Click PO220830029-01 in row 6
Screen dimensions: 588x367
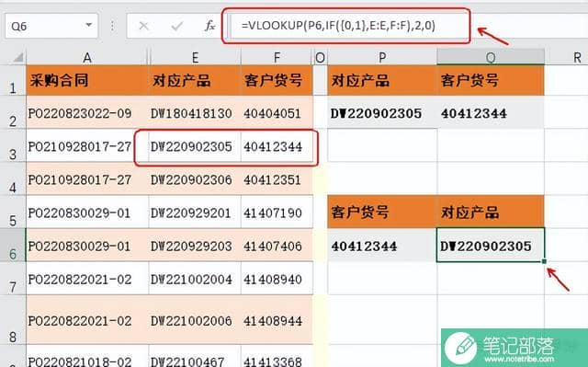[x=87, y=246]
